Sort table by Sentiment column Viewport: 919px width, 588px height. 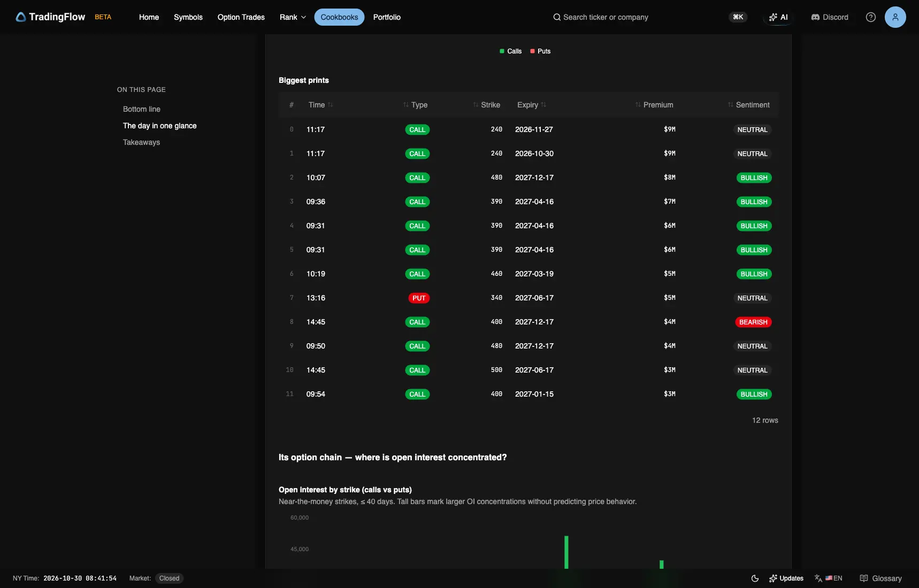pos(748,105)
